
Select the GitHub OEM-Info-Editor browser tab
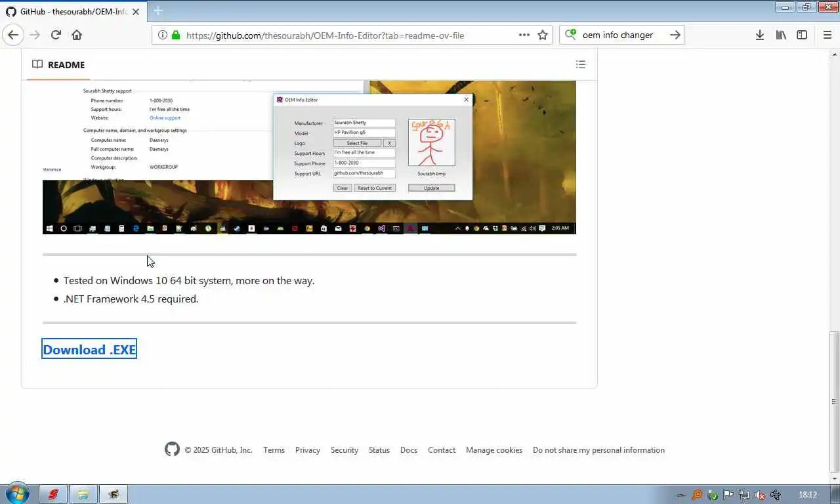73,11
